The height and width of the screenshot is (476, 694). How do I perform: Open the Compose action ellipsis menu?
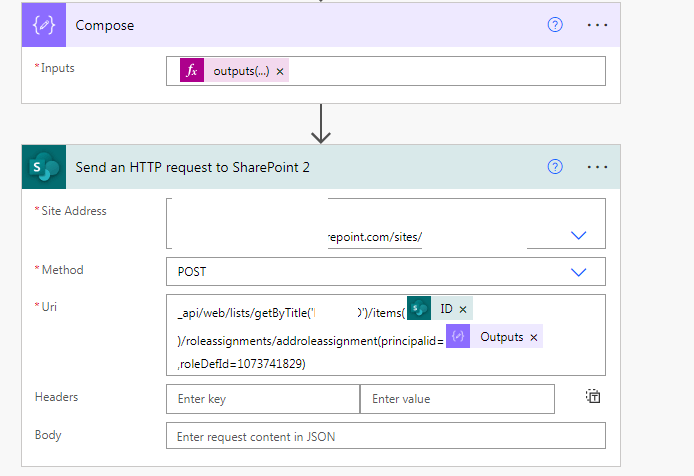(x=597, y=25)
